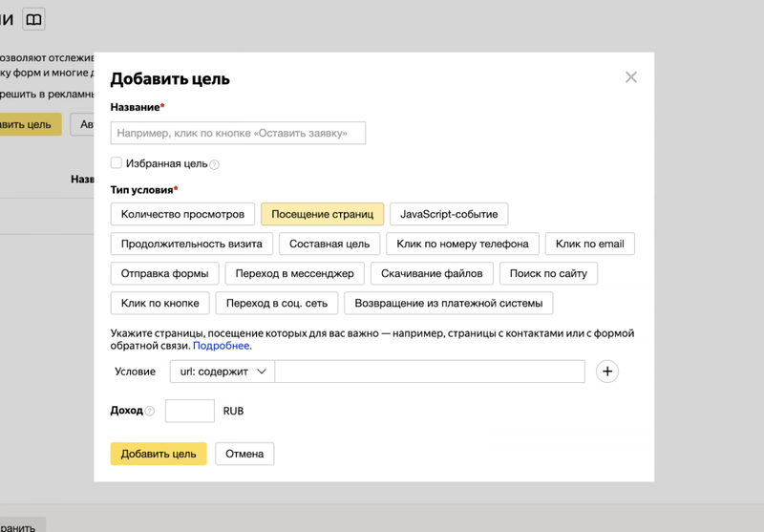This screenshot has width=764, height=532.
Task: Expand the url: содержит dropdown
Action: pyautogui.click(x=223, y=372)
